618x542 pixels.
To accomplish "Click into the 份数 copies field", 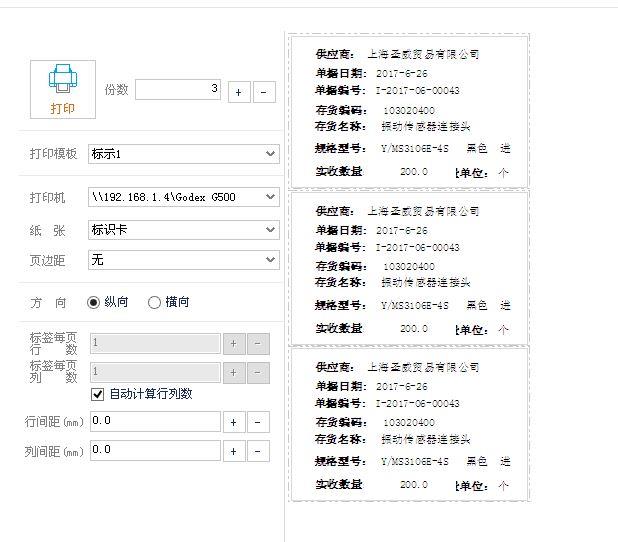I will 178,89.
